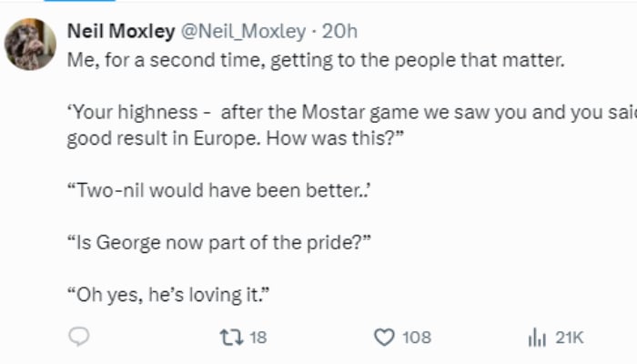The height and width of the screenshot is (364, 637).
Task: Open the tweet via the 20h timestamp
Action: click(340, 32)
